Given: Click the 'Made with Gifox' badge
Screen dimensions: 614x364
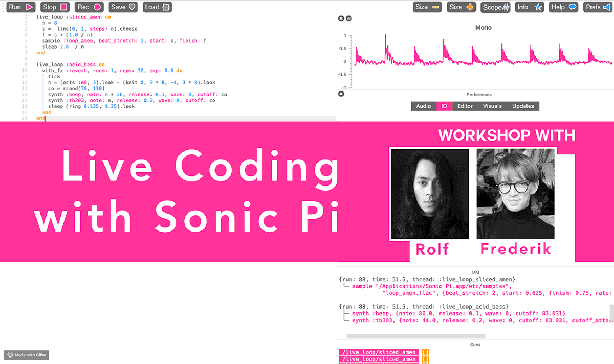Looking at the screenshot, I should point(27,355).
